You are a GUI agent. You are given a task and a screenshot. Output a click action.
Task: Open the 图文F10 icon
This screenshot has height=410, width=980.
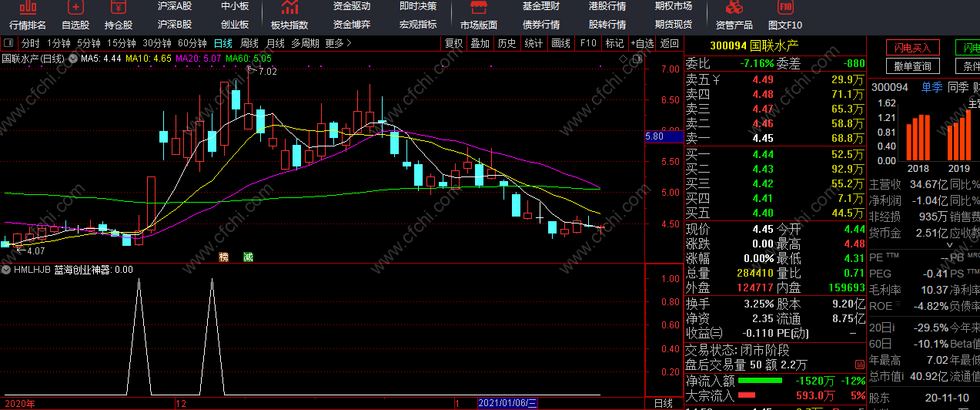(784, 15)
